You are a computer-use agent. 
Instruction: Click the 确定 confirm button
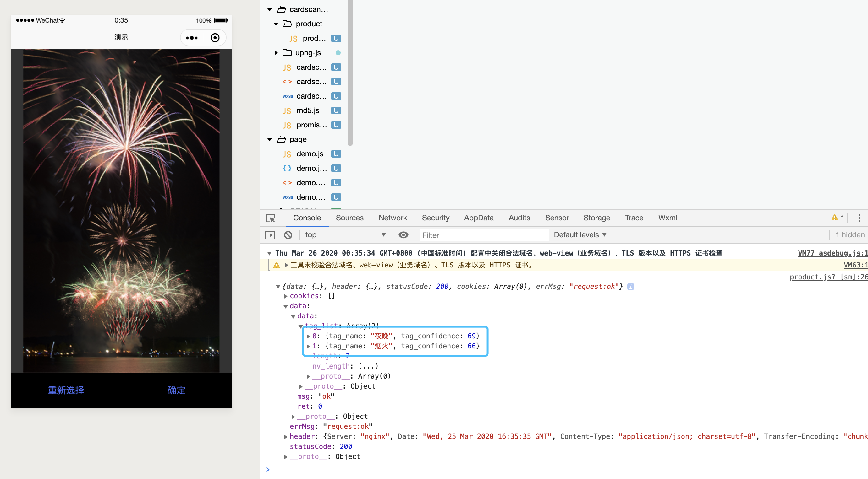tap(176, 390)
